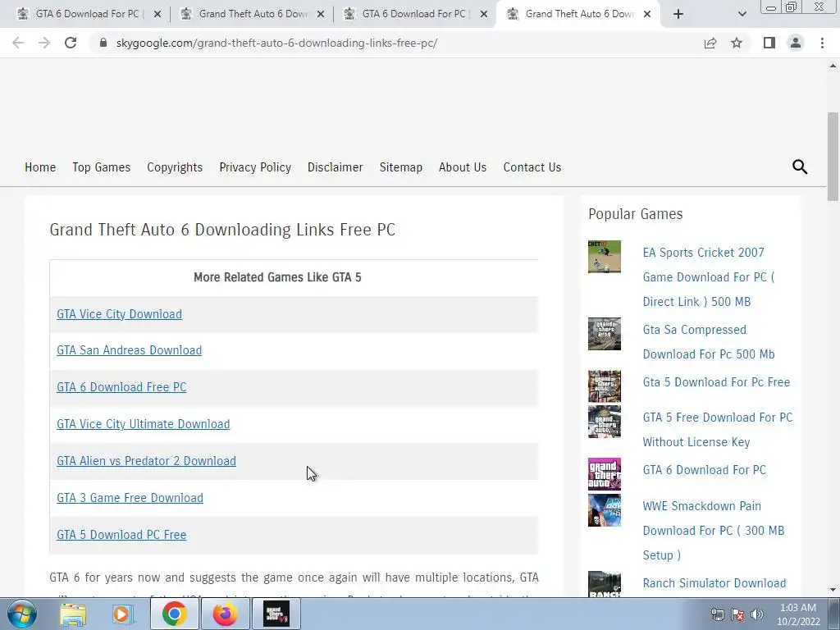Click Gta 5 Download For Pc Free thumbnail
The width and height of the screenshot is (840, 630).
[x=605, y=386]
